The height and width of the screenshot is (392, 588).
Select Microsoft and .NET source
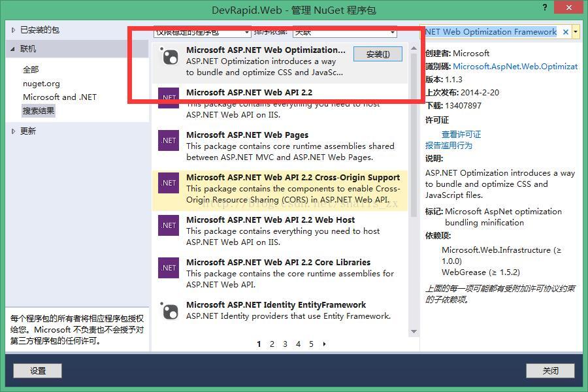(59, 97)
